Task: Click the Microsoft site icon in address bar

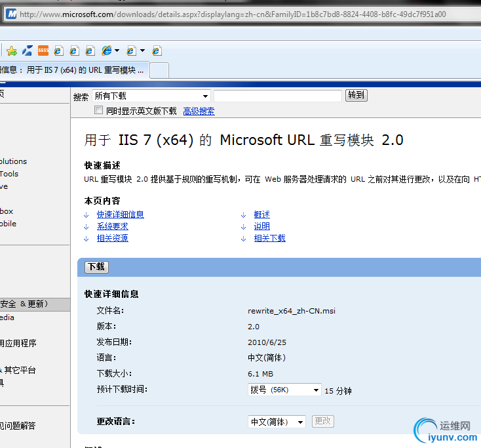Action: [11, 14]
